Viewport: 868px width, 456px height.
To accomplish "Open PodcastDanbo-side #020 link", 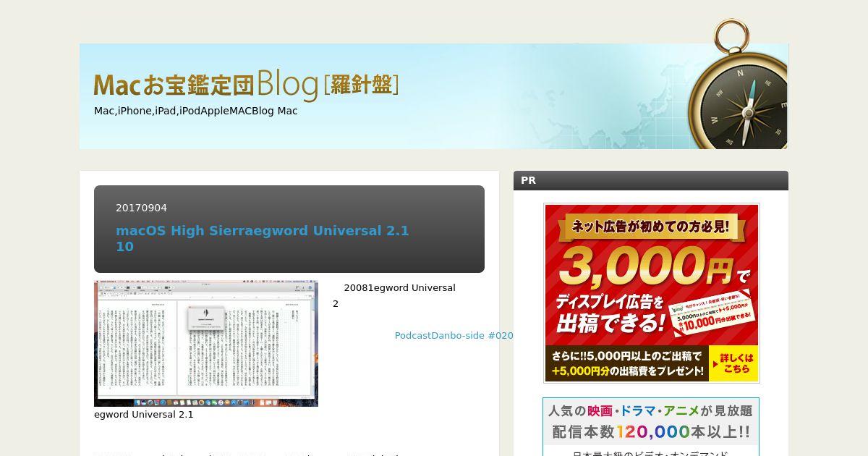I will tap(454, 336).
